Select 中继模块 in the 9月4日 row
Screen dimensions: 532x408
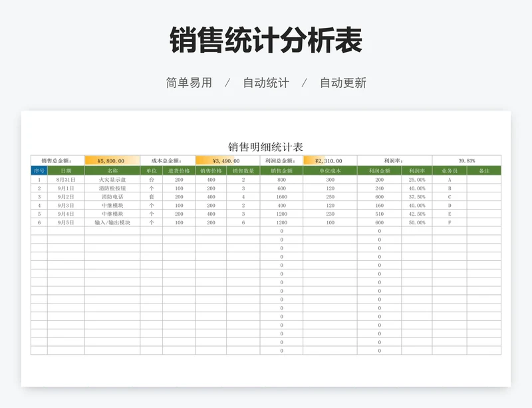pyautogui.click(x=112, y=214)
